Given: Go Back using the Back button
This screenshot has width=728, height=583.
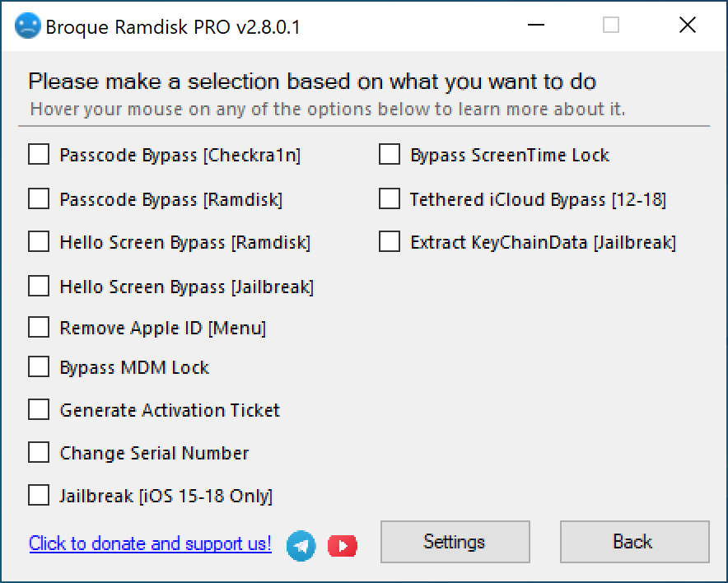Looking at the screenshot, I should [x=635, y=542].
